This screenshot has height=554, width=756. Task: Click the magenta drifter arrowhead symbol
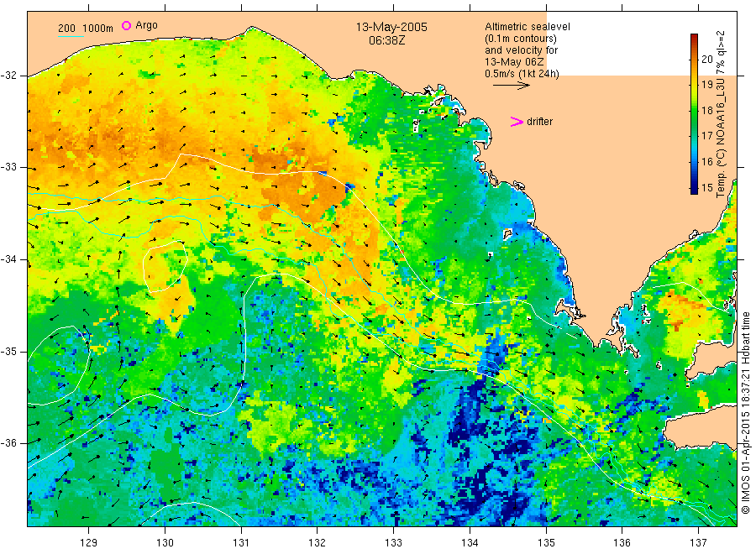point(517,122)
